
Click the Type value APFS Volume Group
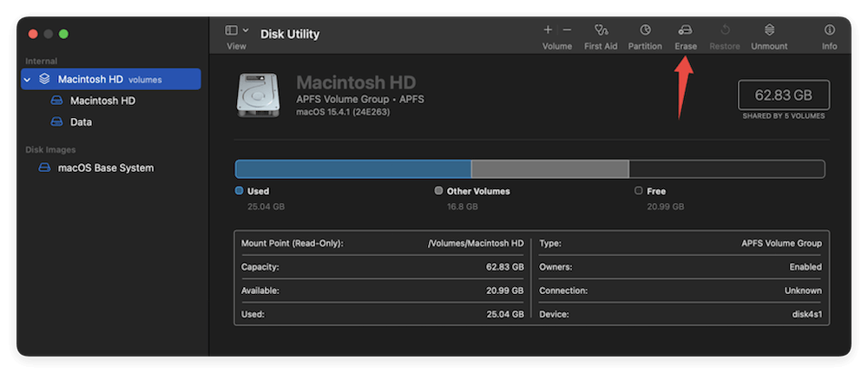[782, 244]
